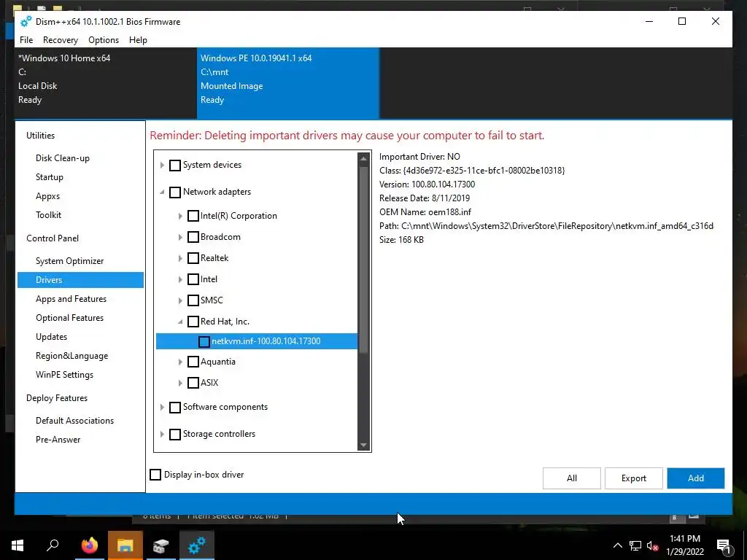
Task: Open the Pre-Answer page
Action: [58, 440]
